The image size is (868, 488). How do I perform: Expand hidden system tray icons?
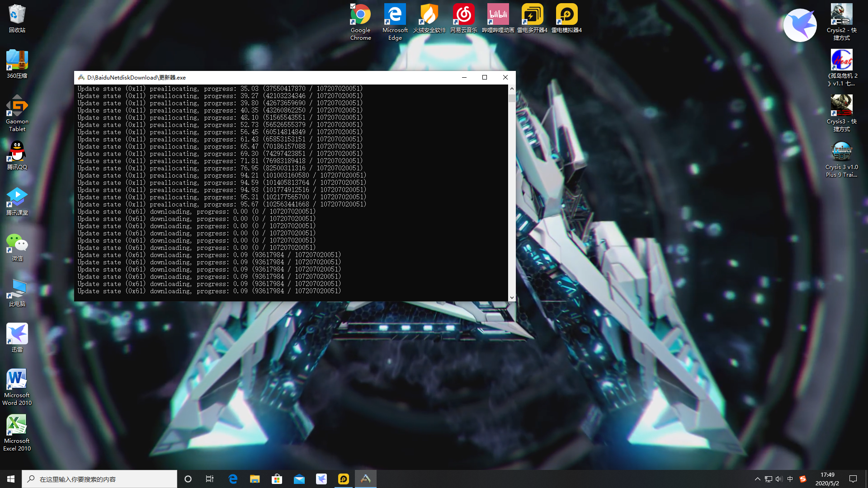click(x=758, y=479)
